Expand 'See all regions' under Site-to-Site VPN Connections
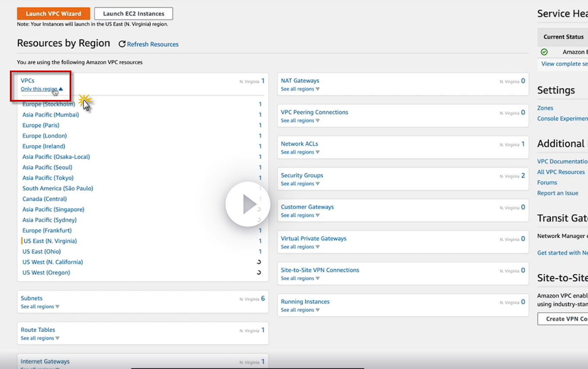This screenshot has height=369, width=588. coord(300,279)
